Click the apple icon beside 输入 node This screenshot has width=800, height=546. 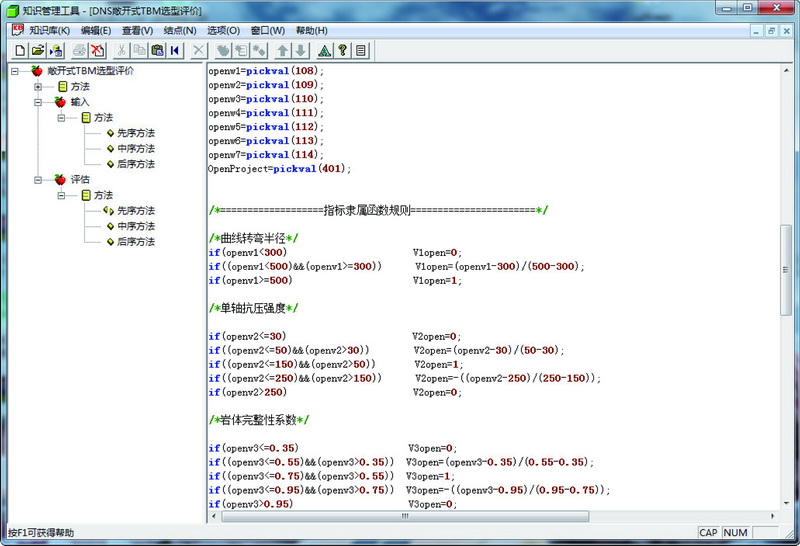[60, 102]
